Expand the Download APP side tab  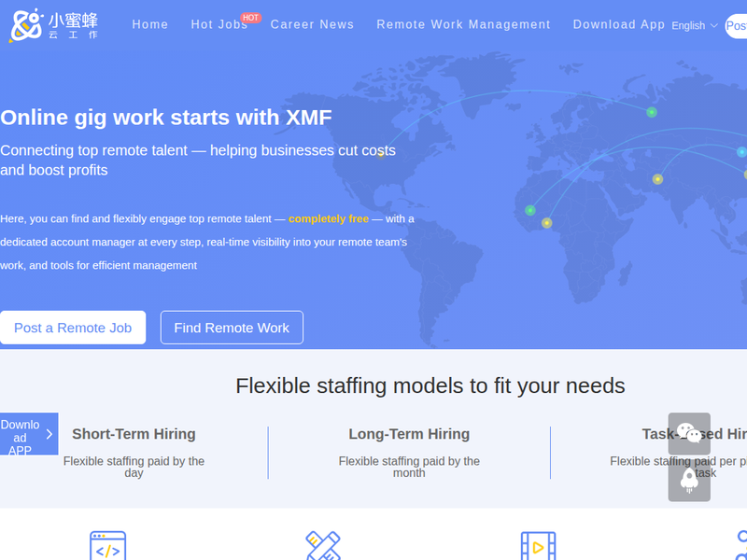tap(29, 434)
